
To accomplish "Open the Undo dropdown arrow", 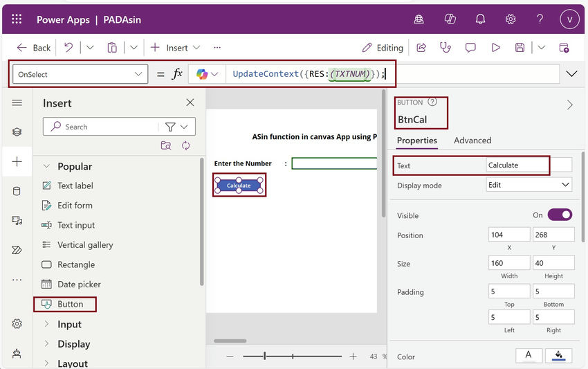I will click(x=90, y=47).
